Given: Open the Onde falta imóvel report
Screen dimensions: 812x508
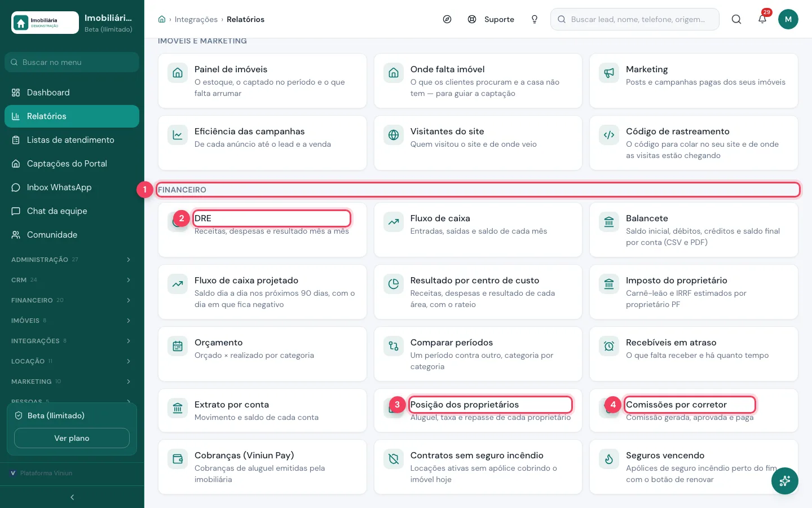Looking at the screenshot, I should 478,81.
